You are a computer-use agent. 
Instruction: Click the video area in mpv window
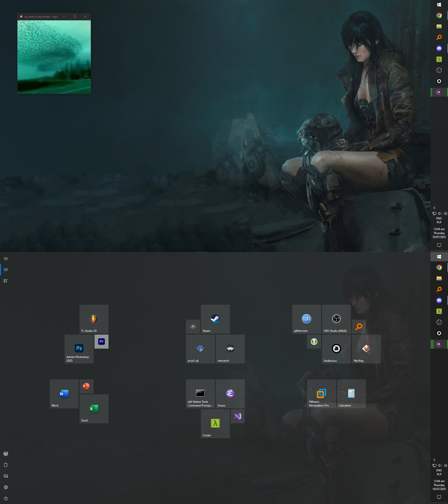(54, 57)
